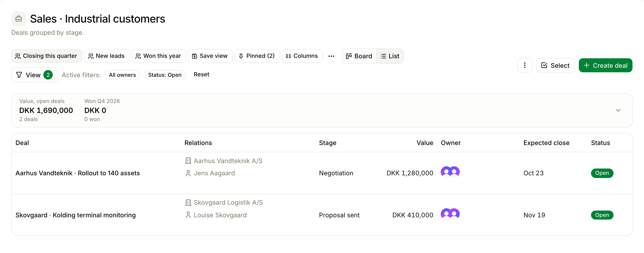Screen dimensions: 644x253
Task: Switch to Board layout
Action: [x=359, y=56]
